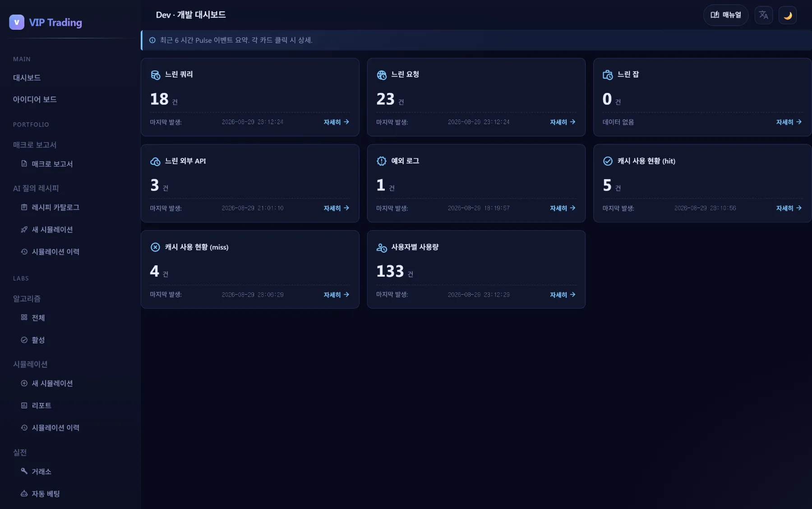
Task: Click the 느린 외부 API cloud icon
Action: click(155, 161)
